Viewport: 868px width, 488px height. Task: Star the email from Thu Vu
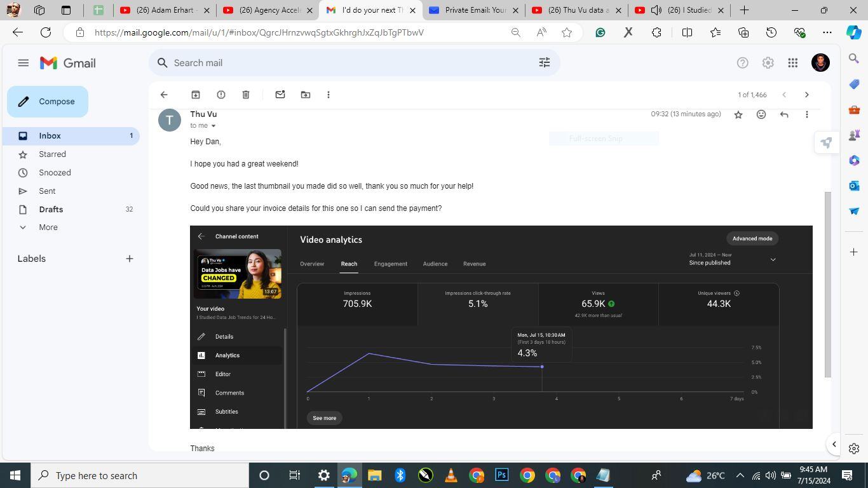pyautogui.click(x=738, y=114)
